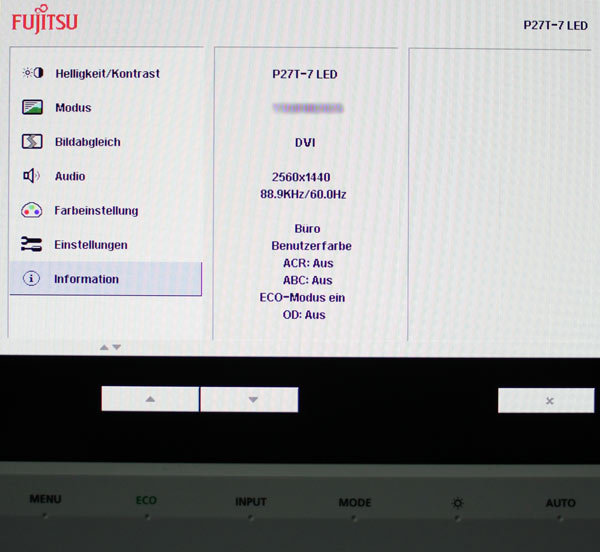The width and height of the screenshot is (600, 552).
Task: Click the Helligkeit/Kontrast brightness icon
Action: pyautogui.click(x=33, y=73)
